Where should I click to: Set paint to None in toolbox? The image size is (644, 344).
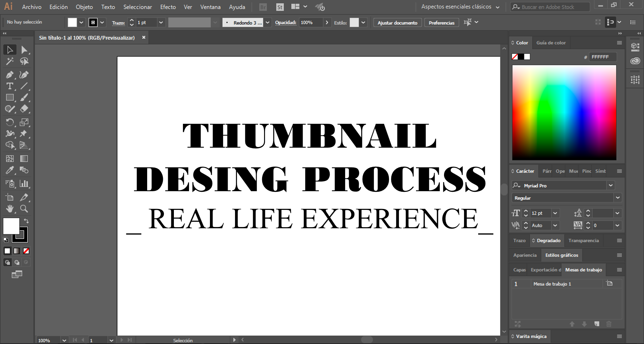coord(26,251)
